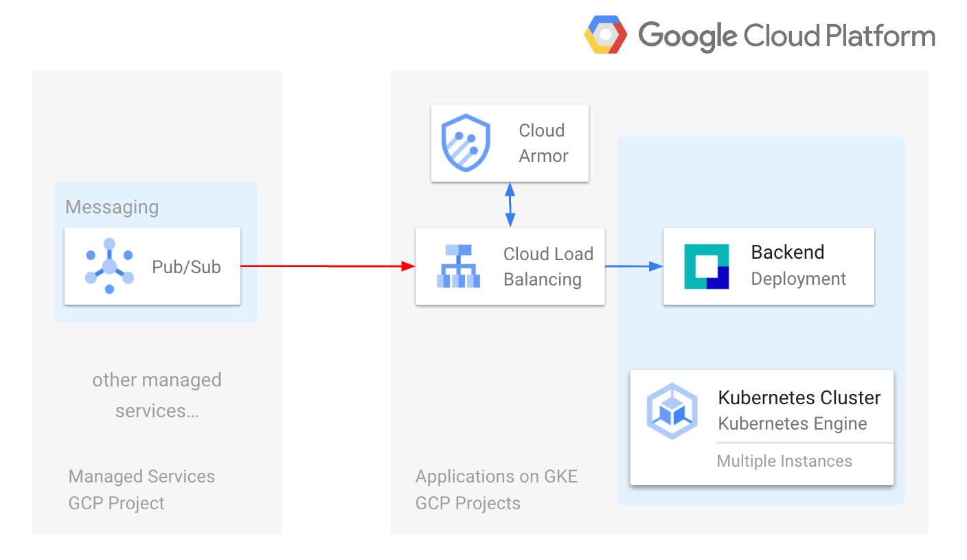Select the Multiple Instances text
The height and width of the screenshot is (560, 967).
tap(784, 461)
